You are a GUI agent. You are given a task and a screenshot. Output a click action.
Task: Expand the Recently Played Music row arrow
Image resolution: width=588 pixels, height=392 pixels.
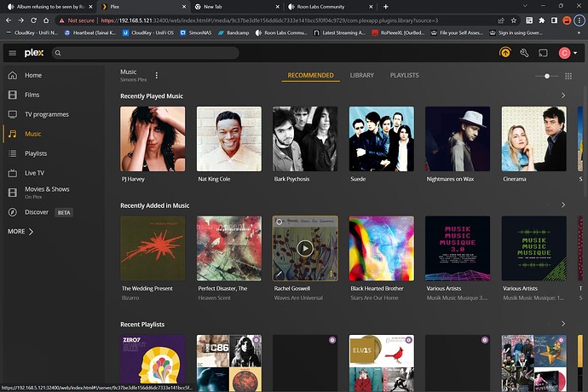(563, 95)
